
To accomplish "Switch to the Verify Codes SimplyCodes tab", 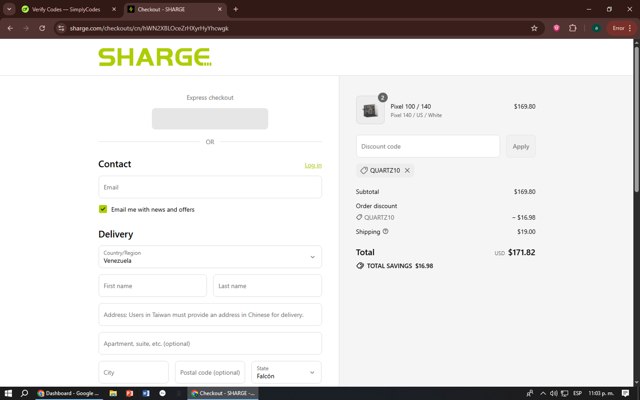I will (x=67, y=9).
